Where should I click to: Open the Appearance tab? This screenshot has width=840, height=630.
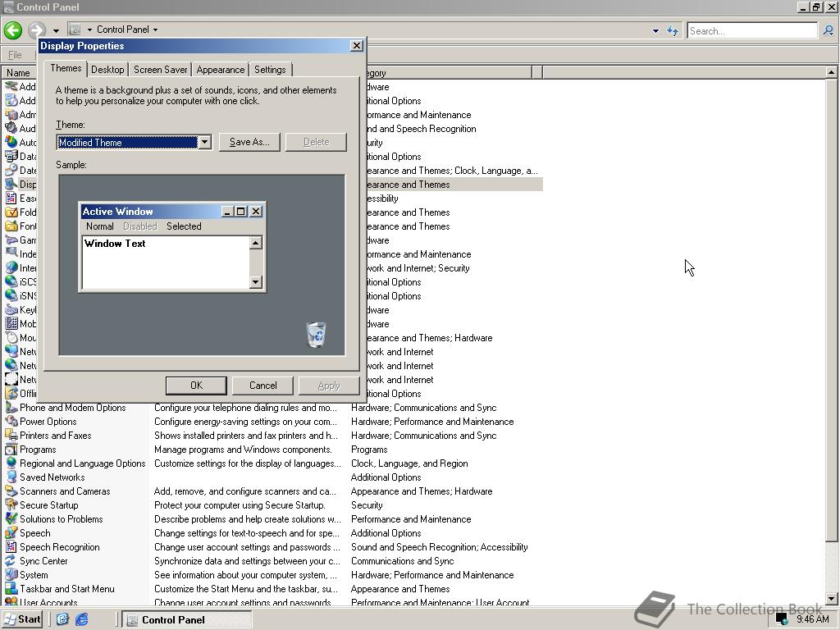pos(220,70)
